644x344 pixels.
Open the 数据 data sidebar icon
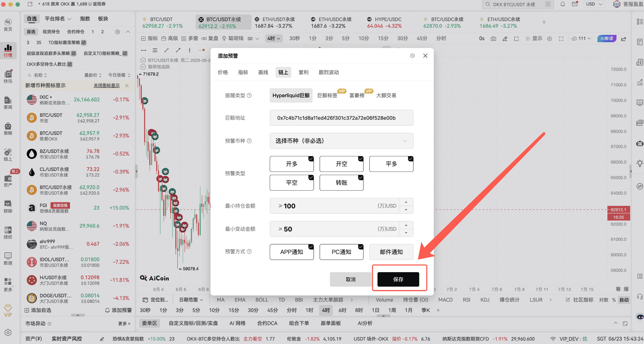tap(8, 258)
